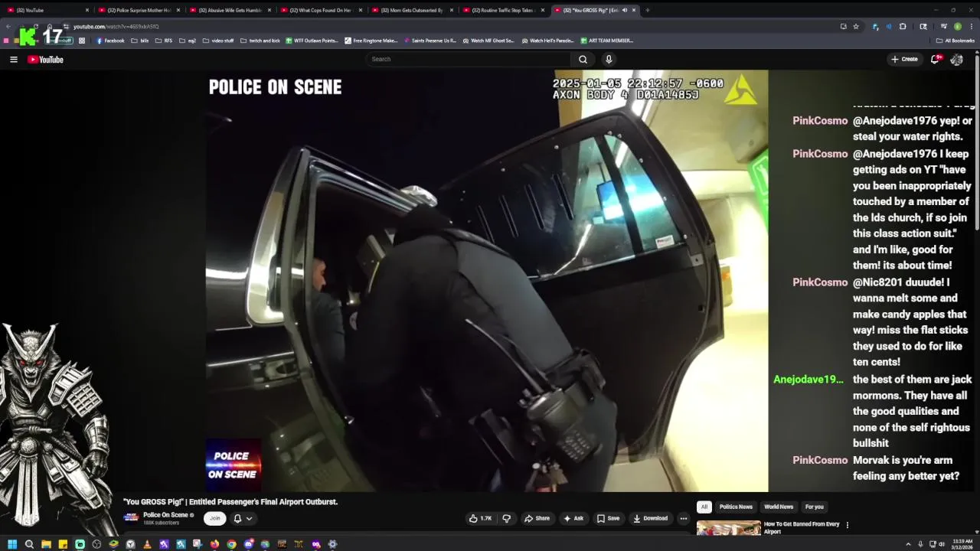Open the YouTube account avatar menu
Viewport: 980px width, 551px height.
[x=956, y=59]
